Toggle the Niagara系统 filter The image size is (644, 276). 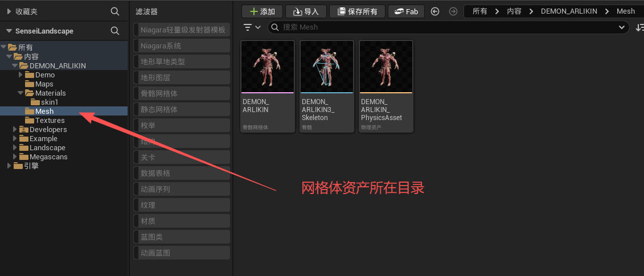pyautogui.click(x=182, y=46)
